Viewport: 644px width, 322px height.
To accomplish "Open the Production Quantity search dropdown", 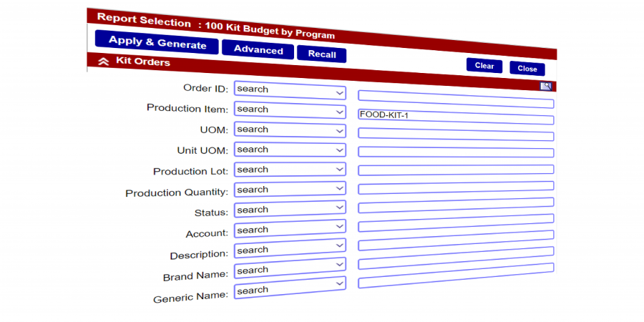I will pyautogui.click(x=290, y=190).
